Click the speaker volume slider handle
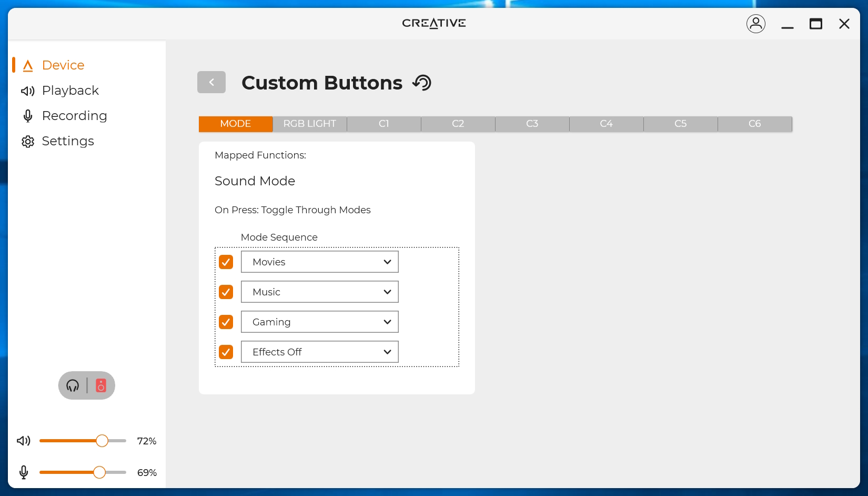The width and height of the screenshot is (868, 496). tap(102, 441)
